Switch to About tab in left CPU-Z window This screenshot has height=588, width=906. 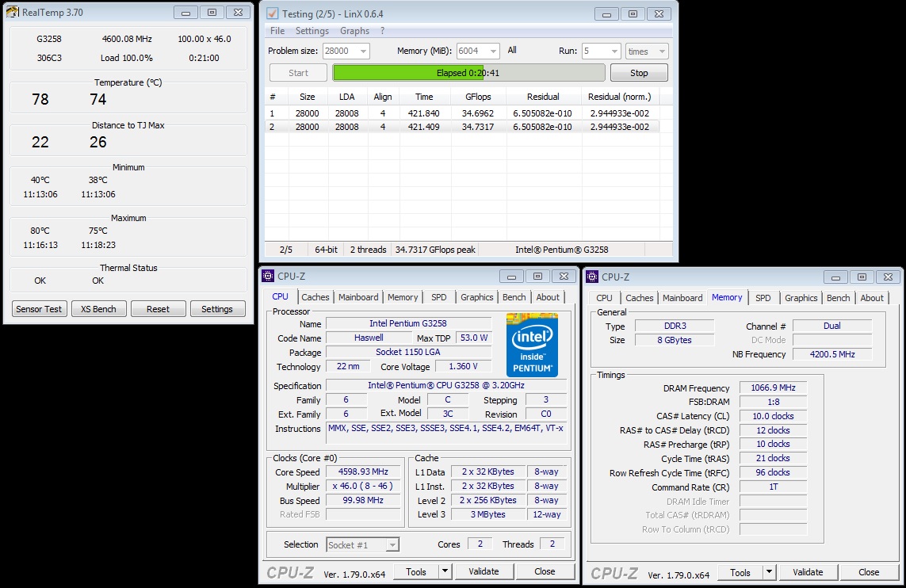548,297
